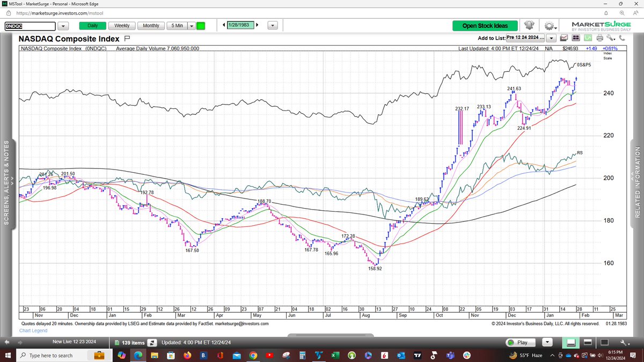Image resolution: width=644 pixels, height=362 pixels.
Task: Click the 241.63 high price label
Action: [514, 88]
